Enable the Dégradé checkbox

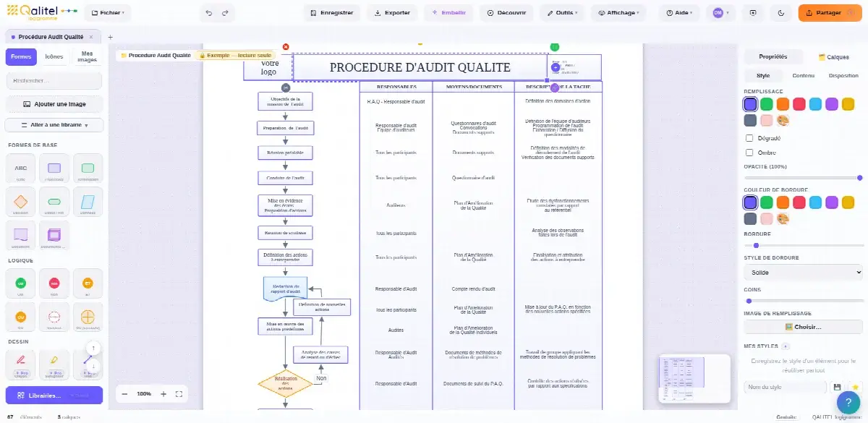tap(749, 138)
